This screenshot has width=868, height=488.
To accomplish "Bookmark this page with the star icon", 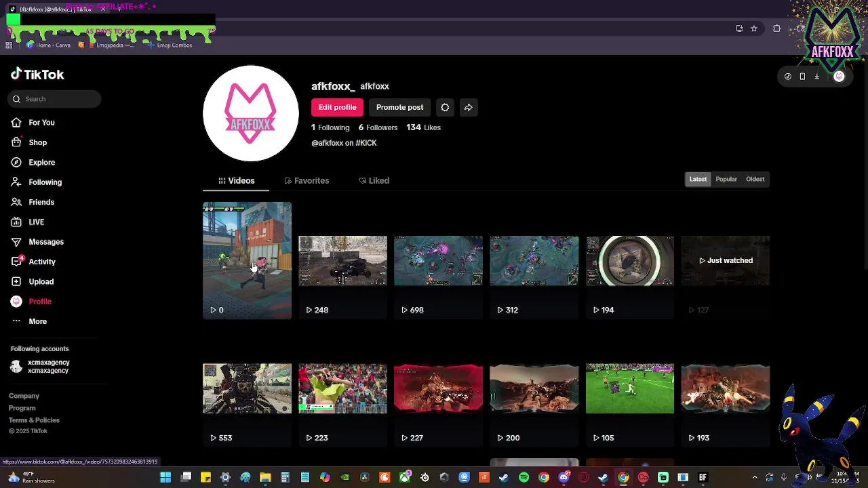I will coord(753,28).
